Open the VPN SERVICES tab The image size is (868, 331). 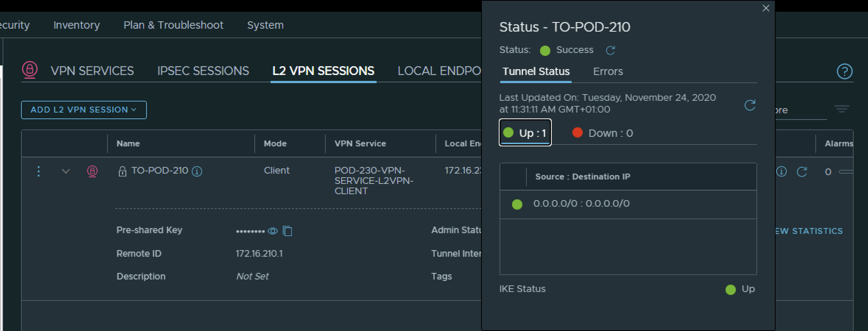[92, 71]
